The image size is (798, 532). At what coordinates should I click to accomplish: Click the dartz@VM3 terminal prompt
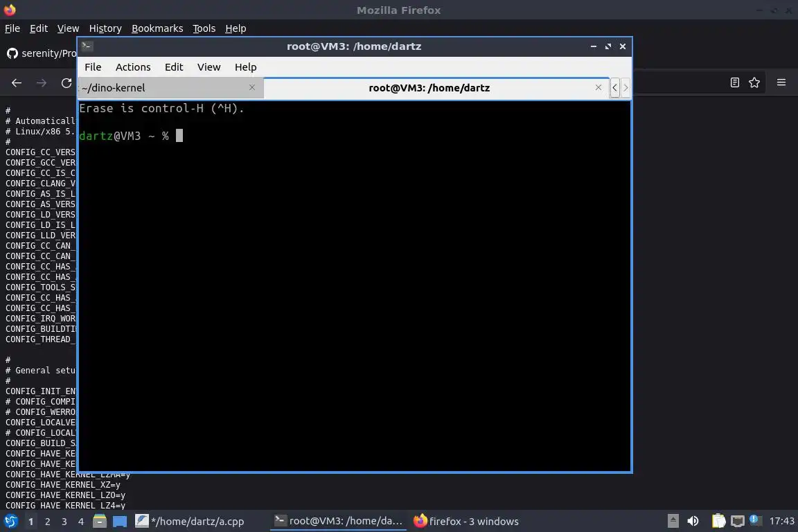point(124,136)
